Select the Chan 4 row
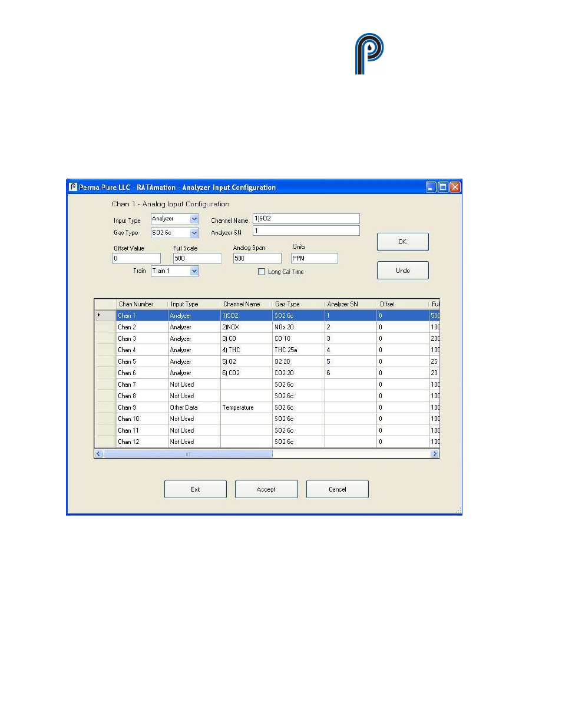This screenshot has width=562, height=728. click(x=267, y=350)
